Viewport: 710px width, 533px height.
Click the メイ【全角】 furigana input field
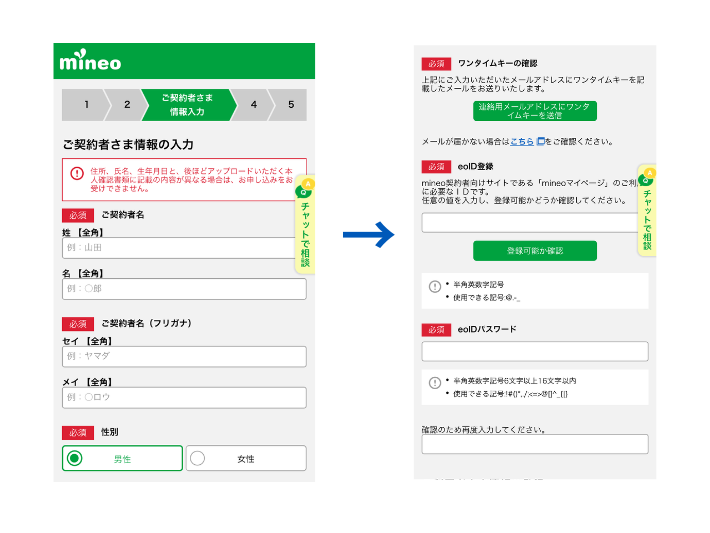[184, 397]
